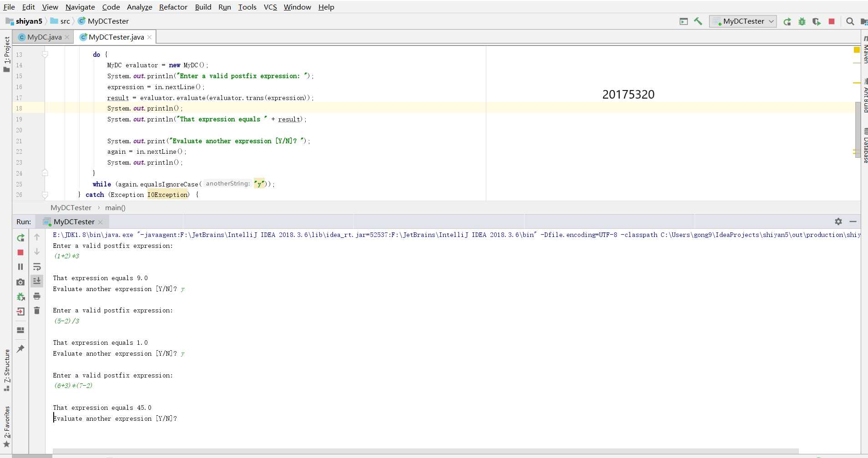This screenshot has width=868, height=458.
Task: Open Search Everywhere magnifier icon
Action: [x=850, y=21]
